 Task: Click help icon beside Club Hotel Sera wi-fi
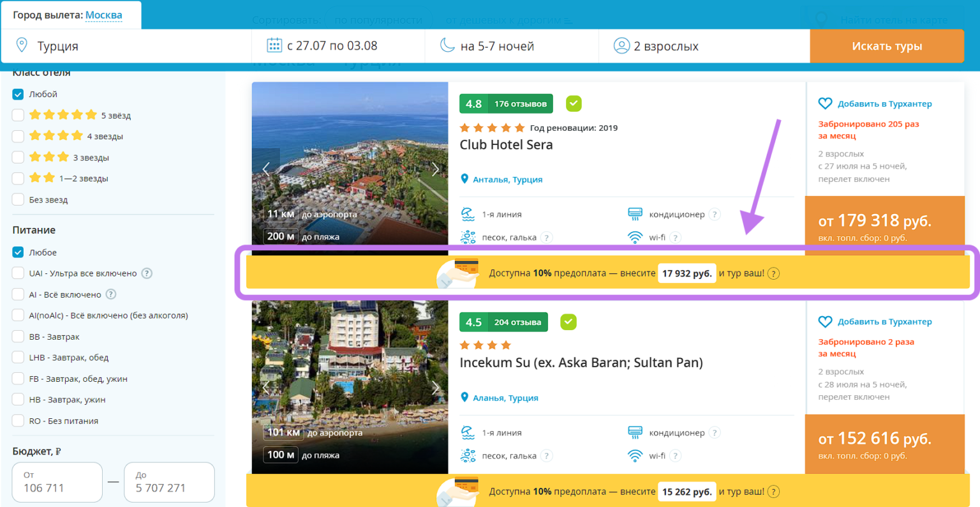click(x=676, y=238)
